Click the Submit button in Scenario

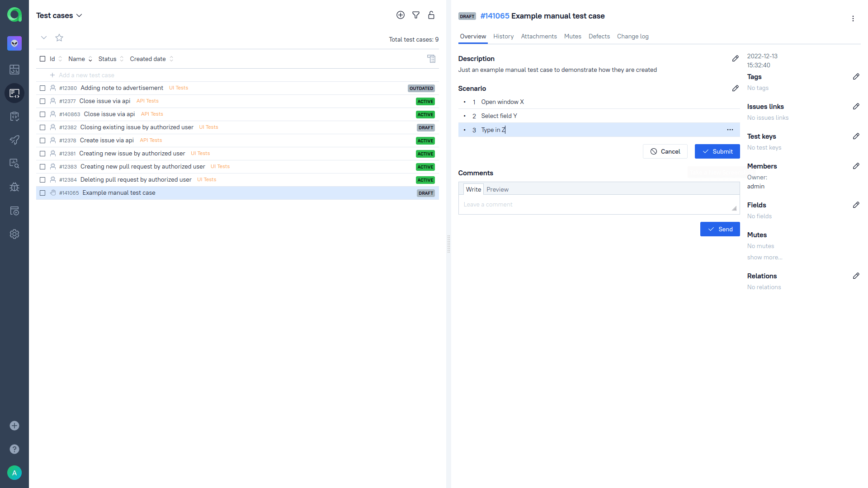[x=717, y=151]
